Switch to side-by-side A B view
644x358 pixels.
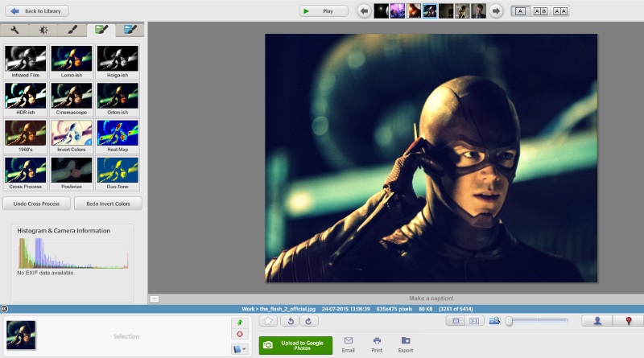point(540,11)
